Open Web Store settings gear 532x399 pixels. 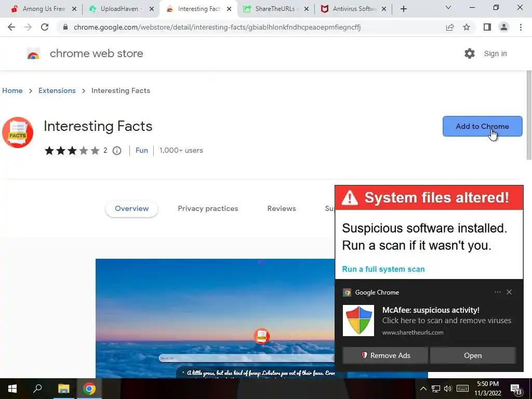pyautogui.click(x=470, y=54)
